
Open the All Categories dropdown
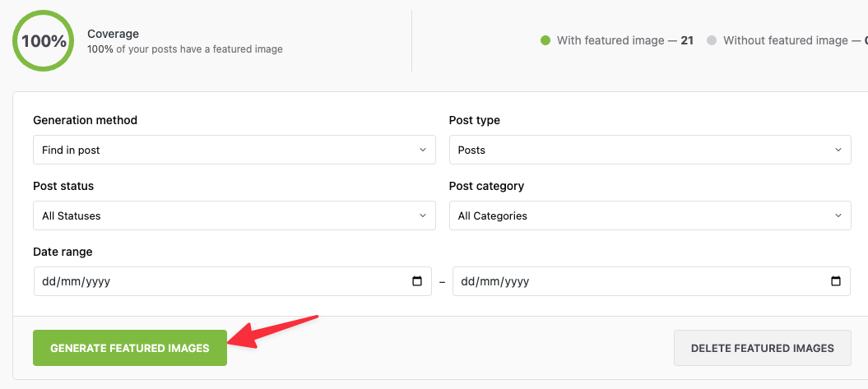[650, 215]
